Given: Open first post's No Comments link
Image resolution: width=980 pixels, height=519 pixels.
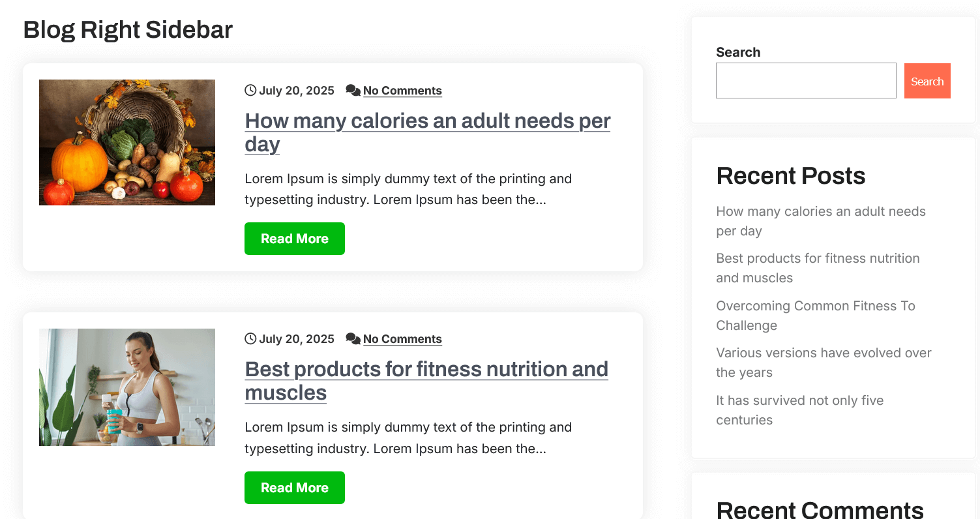Looking at the screenshot, I should coord(402,91).
